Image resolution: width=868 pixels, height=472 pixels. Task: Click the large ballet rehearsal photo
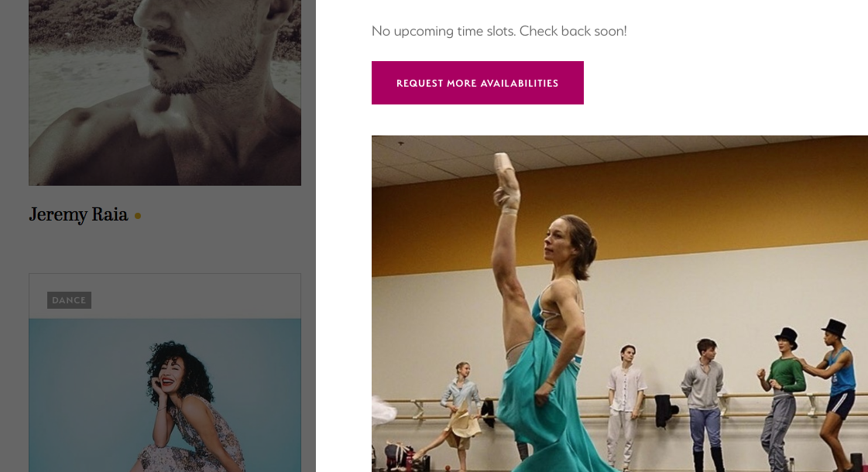pyautogui.click(x=619, y=304)
